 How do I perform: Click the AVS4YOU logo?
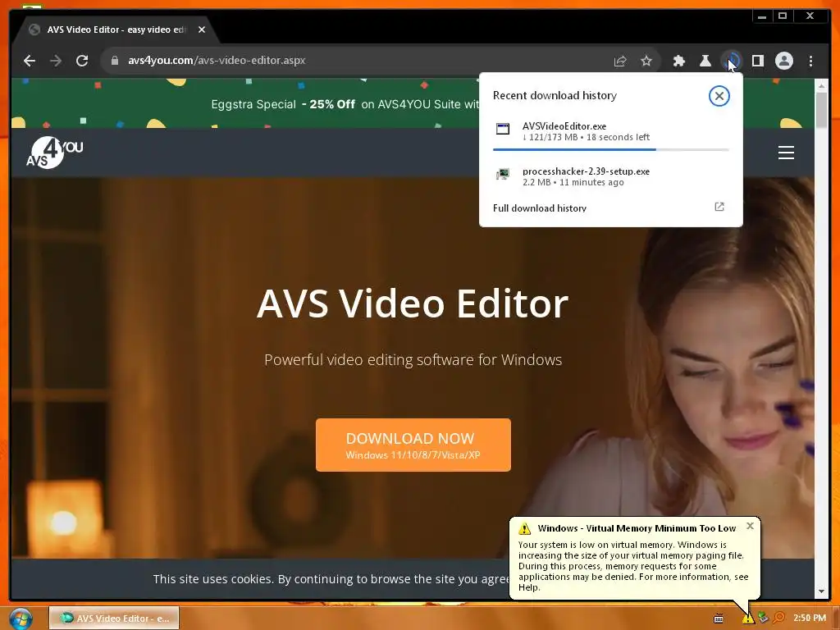[55, 153]
